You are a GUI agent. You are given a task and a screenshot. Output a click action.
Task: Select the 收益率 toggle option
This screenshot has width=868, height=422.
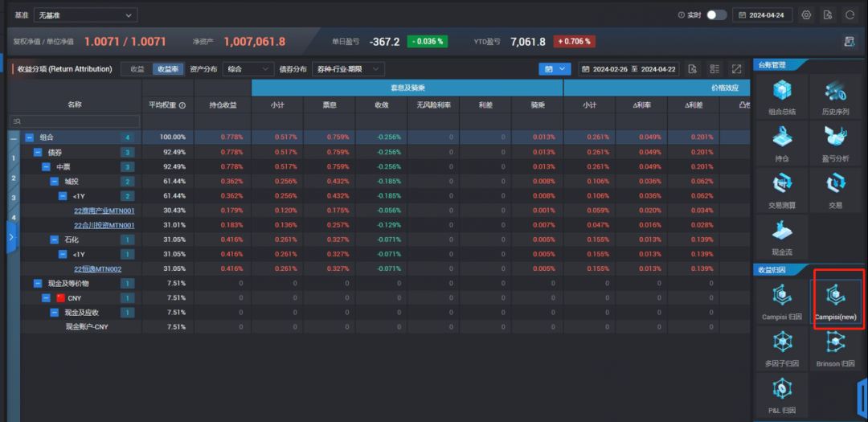[167, 69]
